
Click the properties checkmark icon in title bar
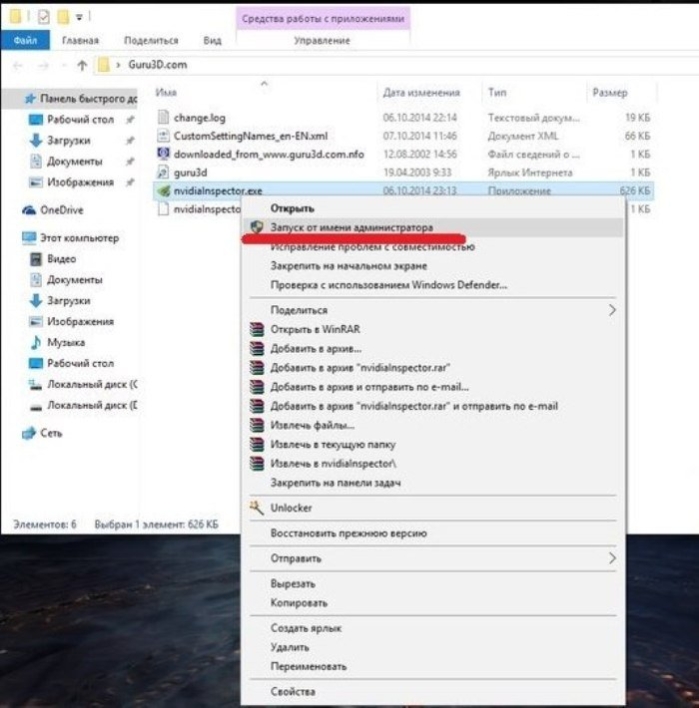pyautogui.click(x=44, y=17)
